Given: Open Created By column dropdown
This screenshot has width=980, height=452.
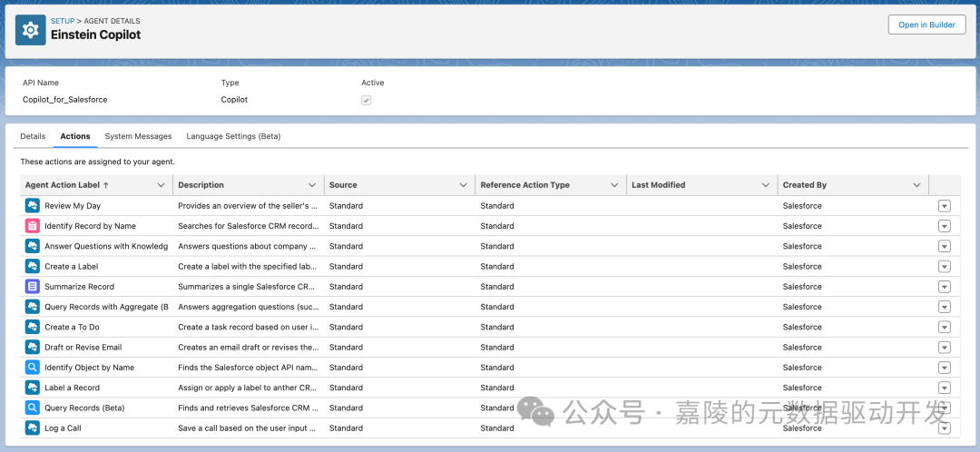Looking at the screenshot, I should 917,185.
